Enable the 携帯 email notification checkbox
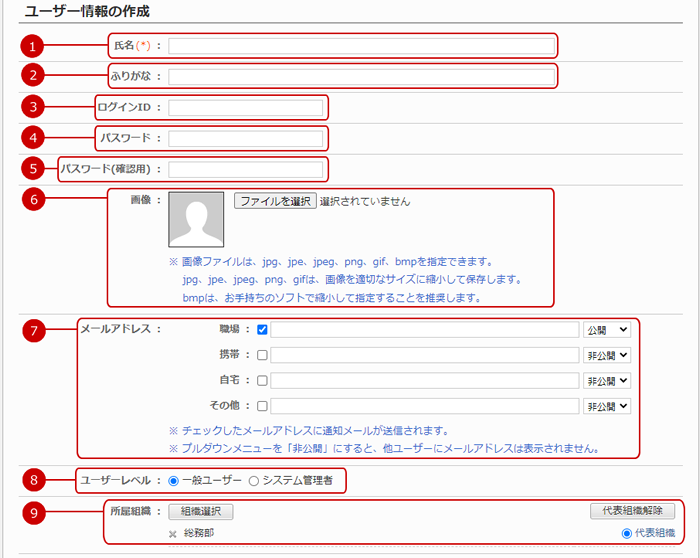The width and height of the screenshot is (700, 558). [262, 355]
